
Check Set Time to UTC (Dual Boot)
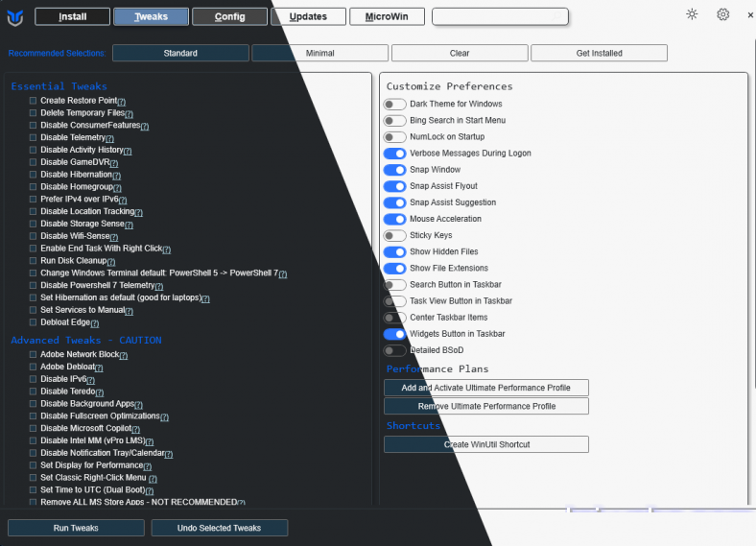click(x=33, y=490)
